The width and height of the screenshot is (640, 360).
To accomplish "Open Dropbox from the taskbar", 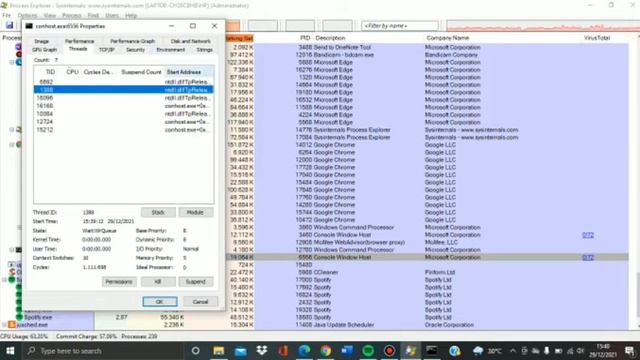I will point(262,351).
